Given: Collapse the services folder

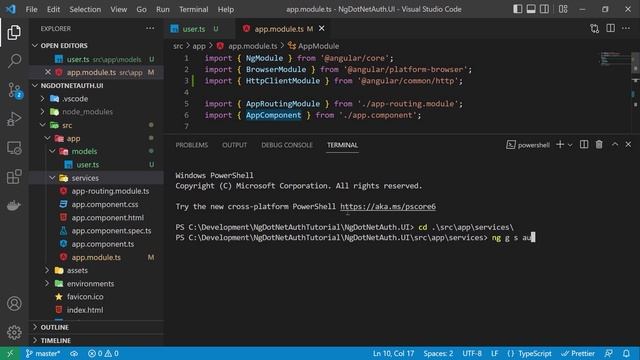Looking at the screenshot, I should click(x=52, y=178).
